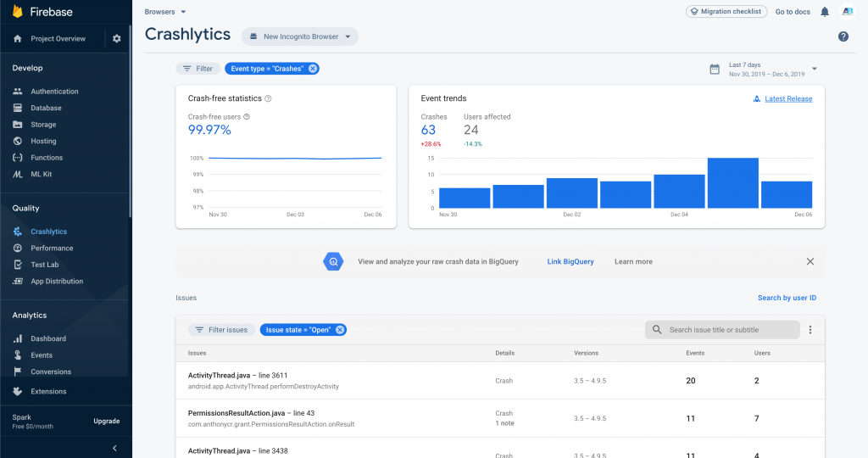Click the help question mark icon

(x=843, y=36)
